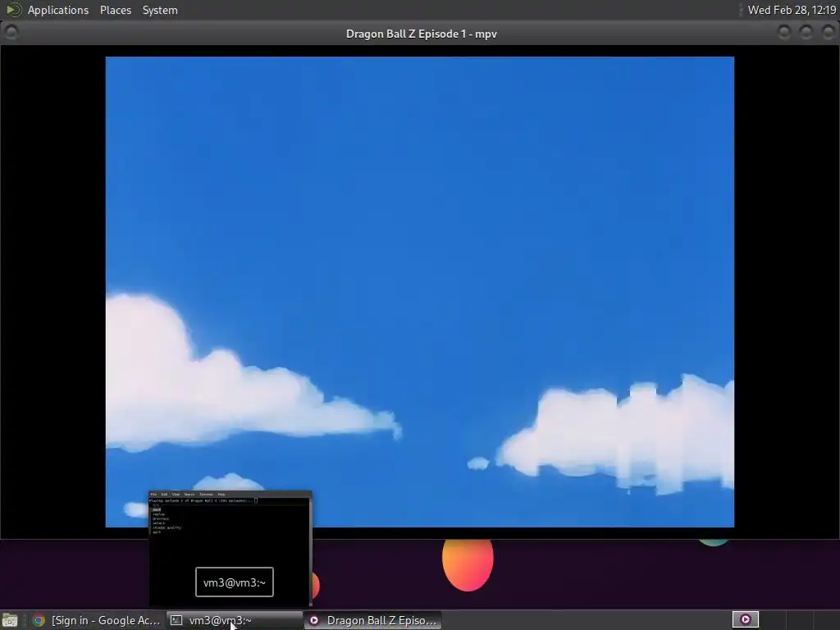Click the clock showing Wed Feb 28, 12:19
Image resolution: width=840 pixels, height=630 pixels.
point(792,10)
